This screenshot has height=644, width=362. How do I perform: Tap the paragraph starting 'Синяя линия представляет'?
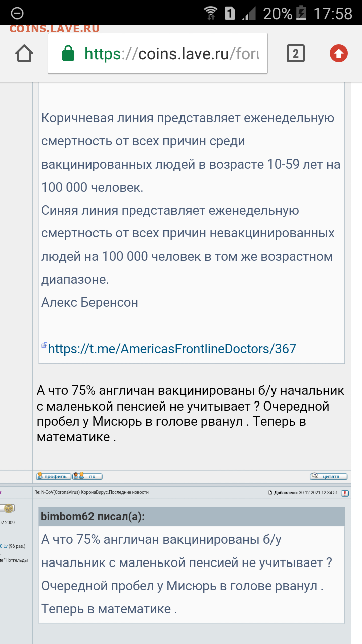coord(188,245)
